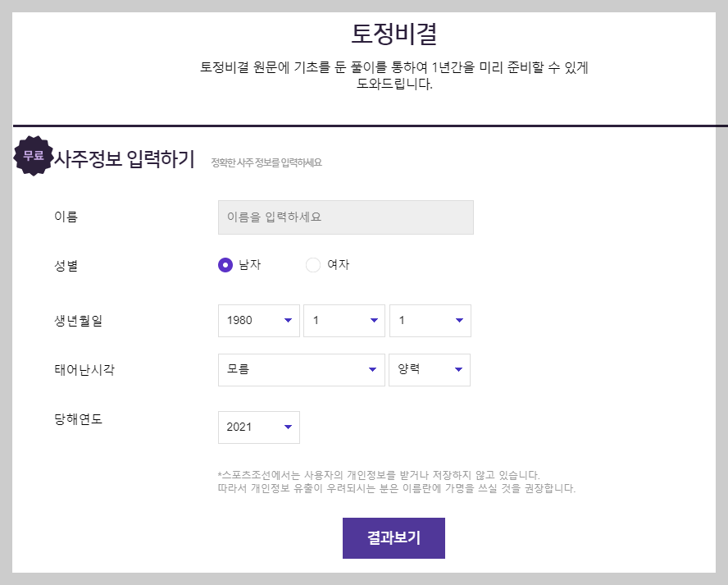Click the 토정비결 page title

394,34
